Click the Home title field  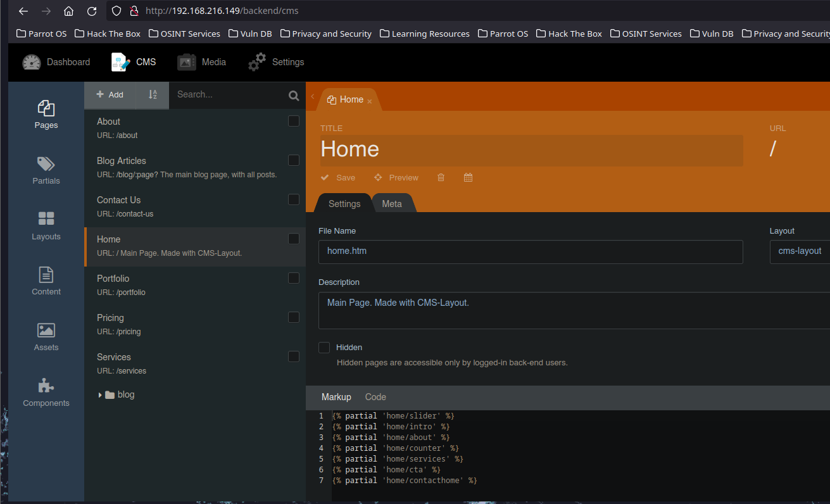pyautogui.click(x=531, y=149)
